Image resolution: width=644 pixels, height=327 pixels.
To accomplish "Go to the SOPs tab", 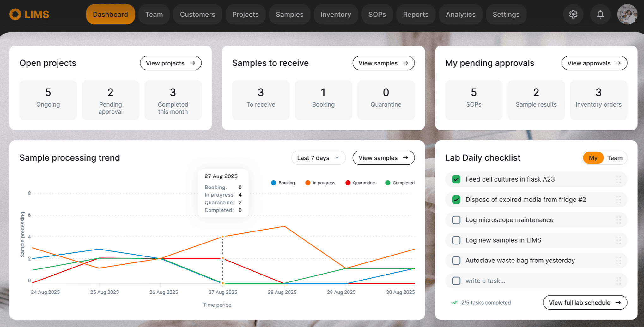I will (x=377, y=15).
